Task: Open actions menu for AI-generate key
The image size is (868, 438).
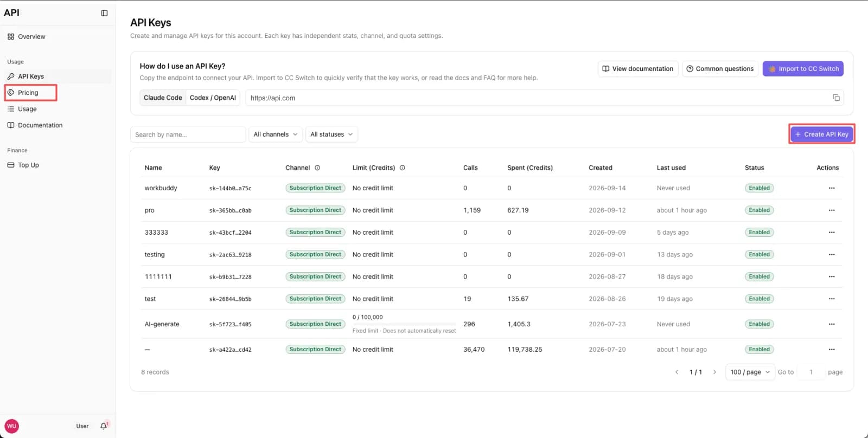Action: click(832, 324)
